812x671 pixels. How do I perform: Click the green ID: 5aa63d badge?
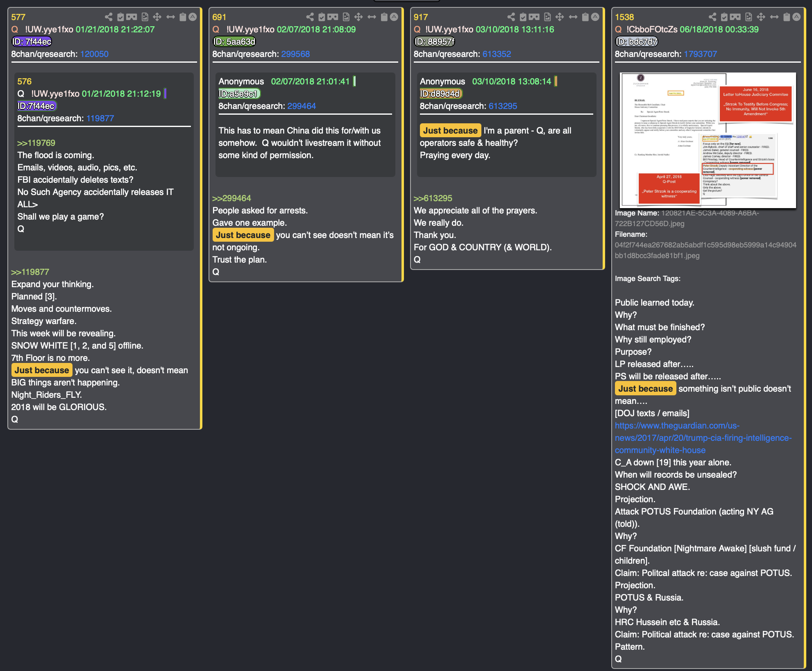pyautogui.click(x=234, y=42)
